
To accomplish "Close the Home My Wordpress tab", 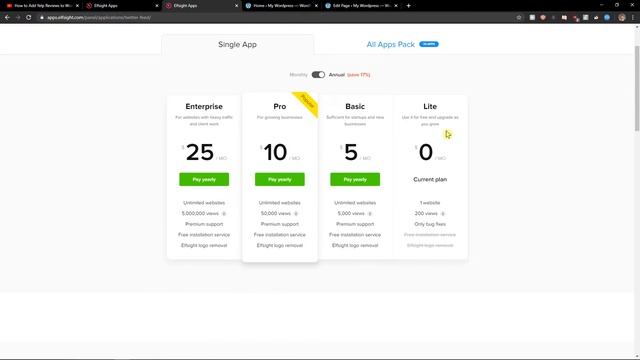I will (x=316, y=6).
